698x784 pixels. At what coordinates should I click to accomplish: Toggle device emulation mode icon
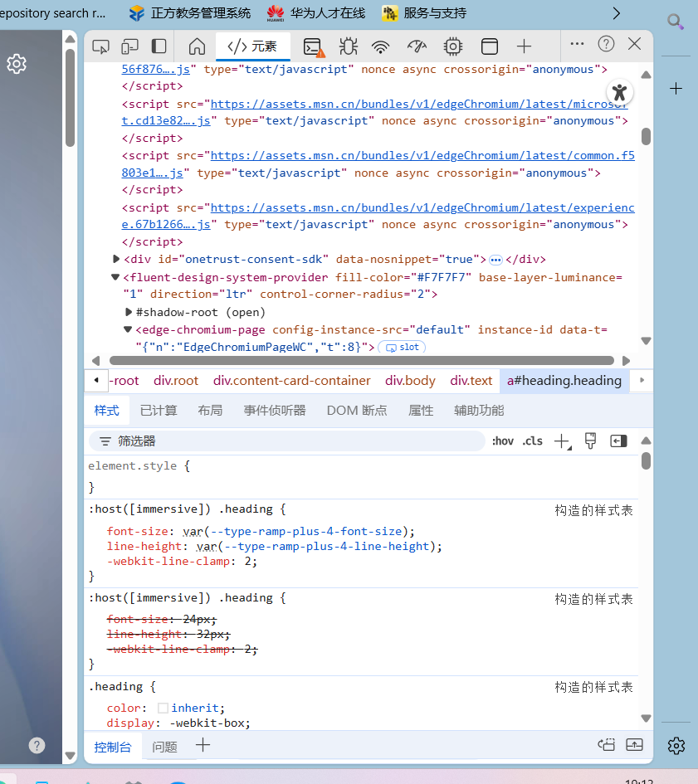tap(129, 46)
